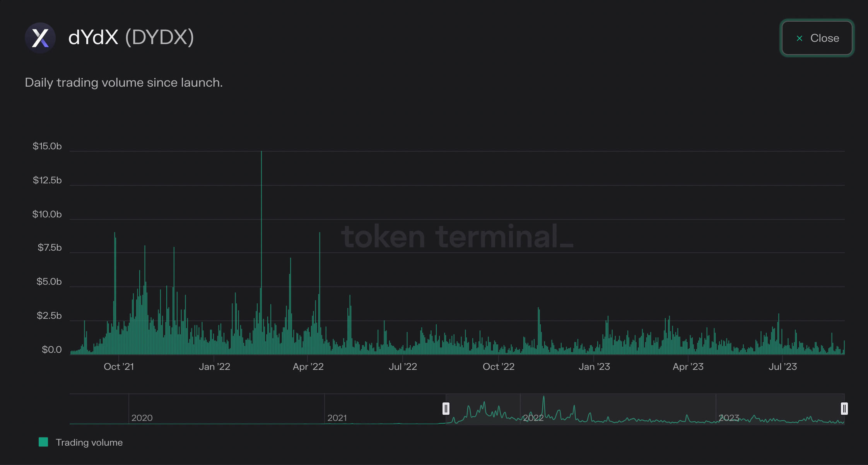Click the $10.0b y-axis label

[x=47, y=214]
